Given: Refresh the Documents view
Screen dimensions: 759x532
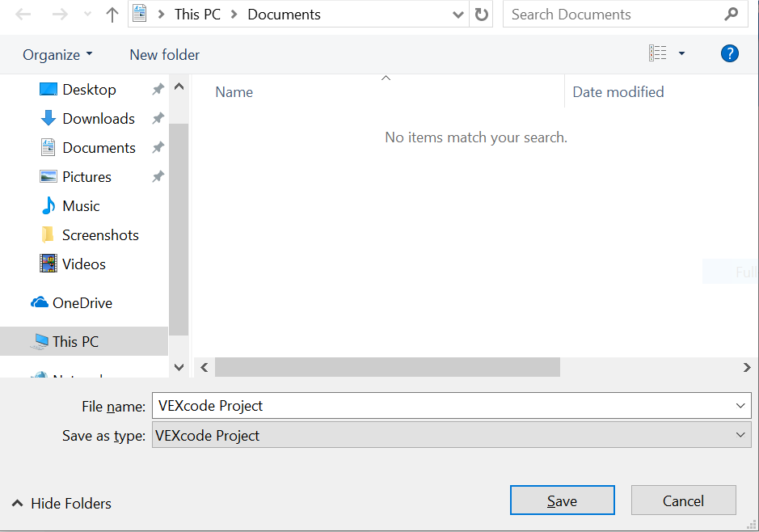Looking at the screenshot, I should click(481, 14).
